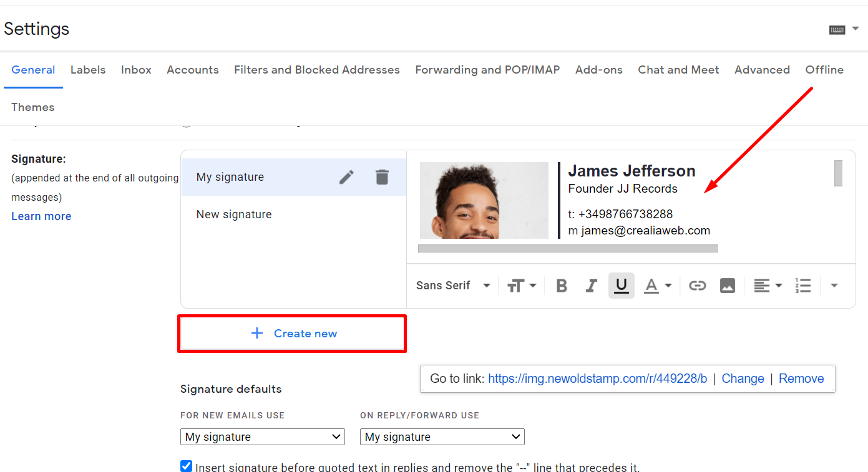Open Filters and Blocked Addresses tab
This screenshot has width=868, height=472.
click(317, 70)
